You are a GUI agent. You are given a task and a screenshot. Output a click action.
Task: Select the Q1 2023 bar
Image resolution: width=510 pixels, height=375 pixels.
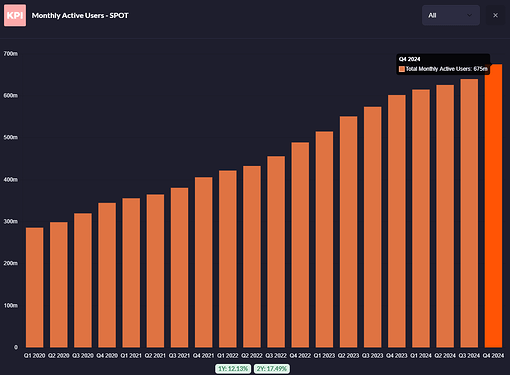click(324, 239)
